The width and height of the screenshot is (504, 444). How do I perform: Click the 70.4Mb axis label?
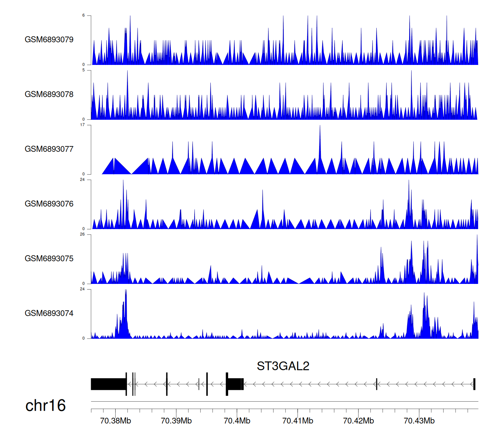237,421
